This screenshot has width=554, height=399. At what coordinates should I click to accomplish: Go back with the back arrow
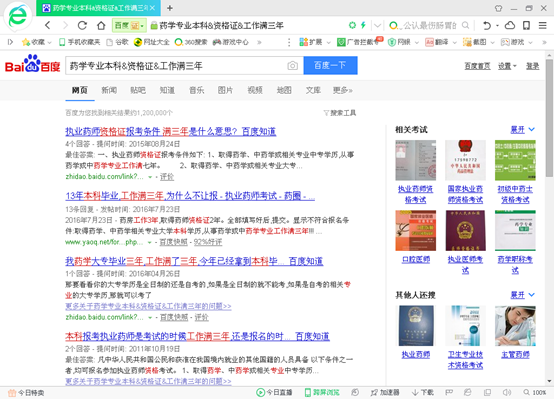point(48,25)
